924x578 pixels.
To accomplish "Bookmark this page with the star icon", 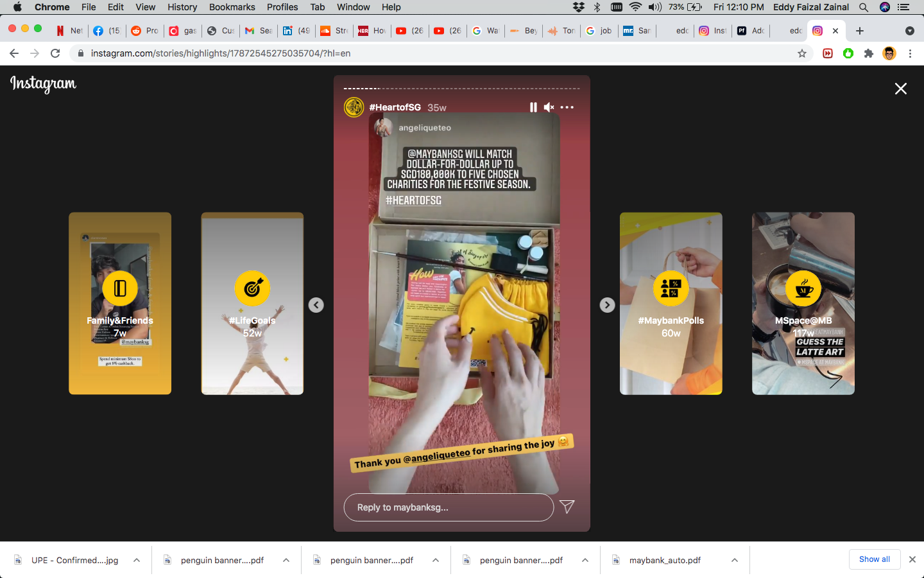I will coord(802,53).
